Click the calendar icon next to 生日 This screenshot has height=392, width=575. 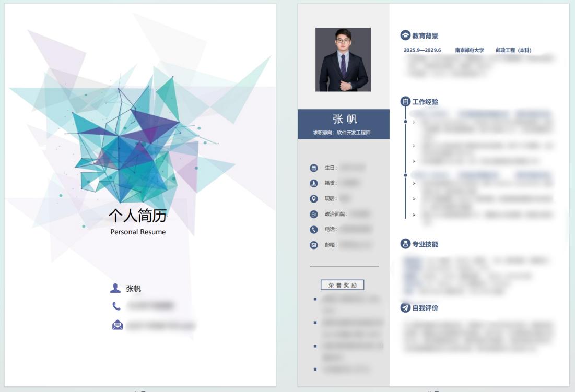[313, 168]
